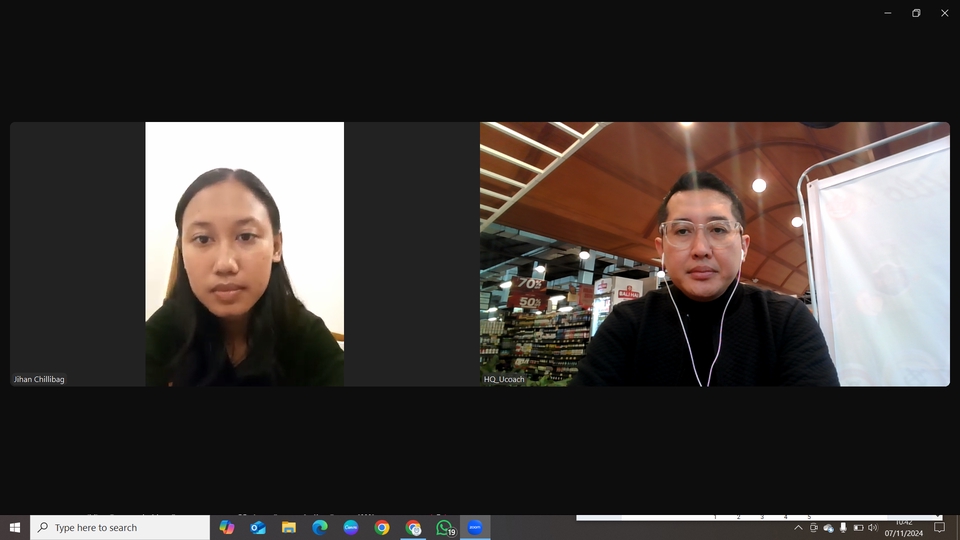This screenshot has height=540, width=960.
Task: Open the notification center
Action: [939, 527]
